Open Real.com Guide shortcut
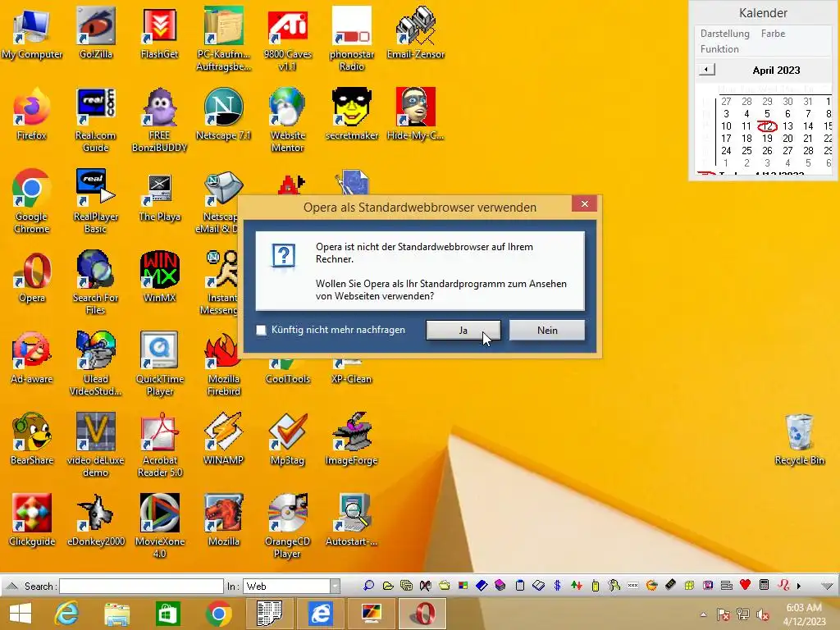Screen dimensions: 840x630 [96, 120]
